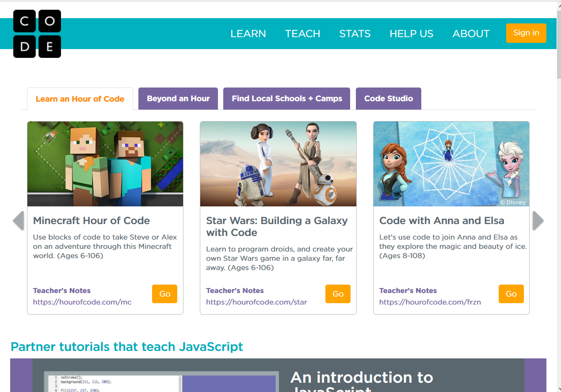Open the TEACH menu

302,33
